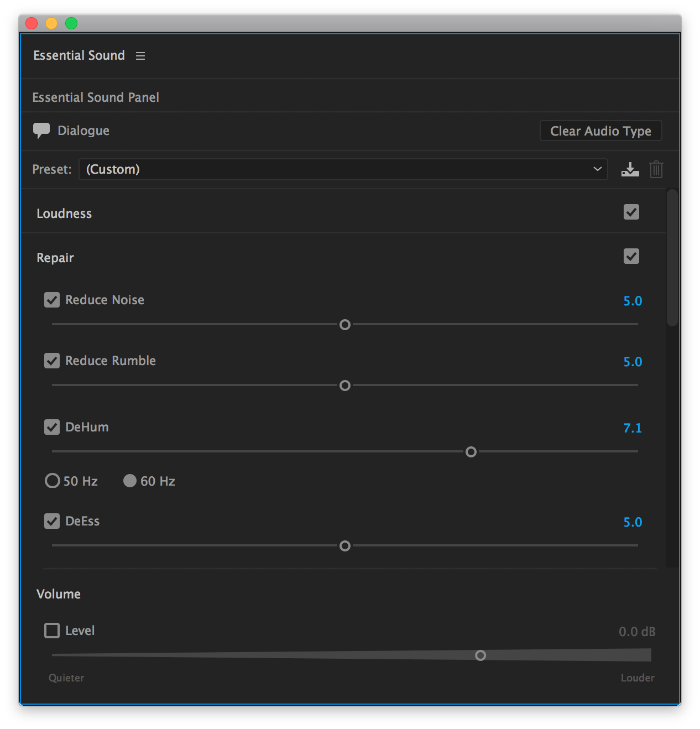Image resolution: width=700 pixels, height=729 pixels.
Task: Enable the Volume Level checkbox
Action: coord(52,631)
